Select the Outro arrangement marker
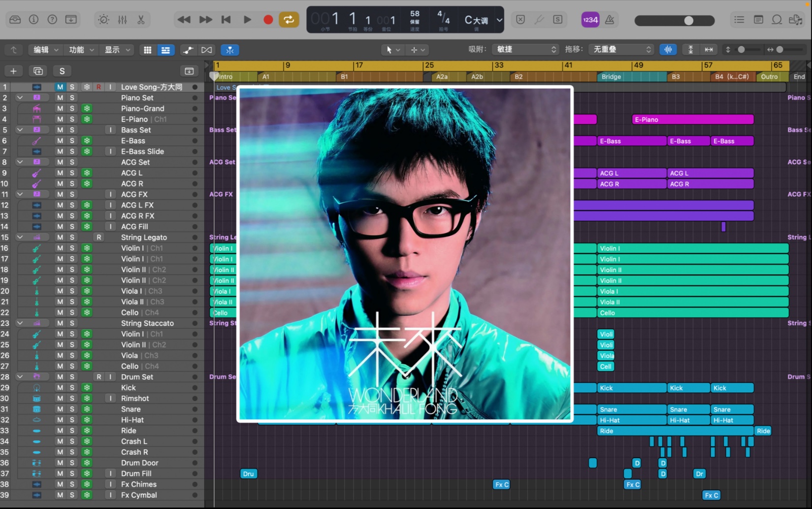Image resolution: width=812 pixels, height=509 pixels. [x=772, y=76]
